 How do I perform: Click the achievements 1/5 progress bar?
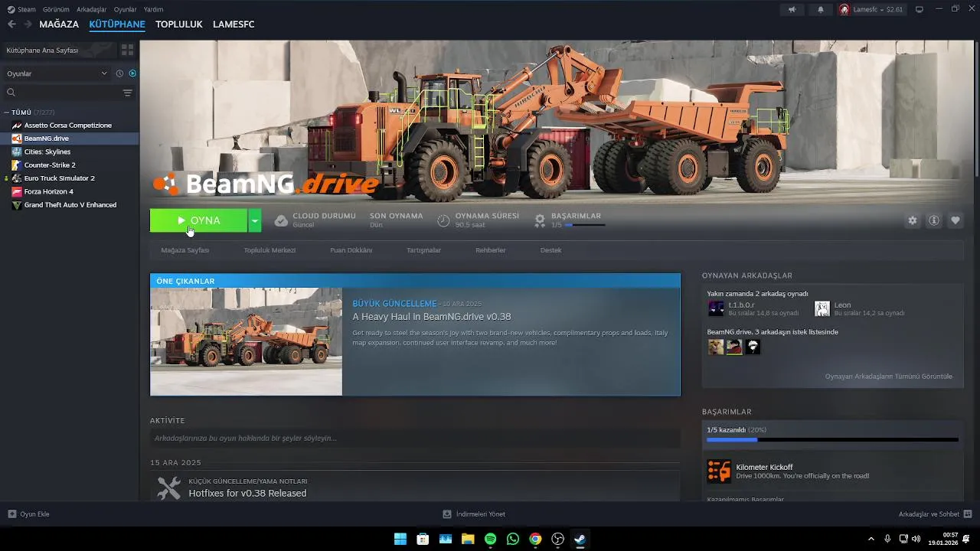[x=832, y=440]
